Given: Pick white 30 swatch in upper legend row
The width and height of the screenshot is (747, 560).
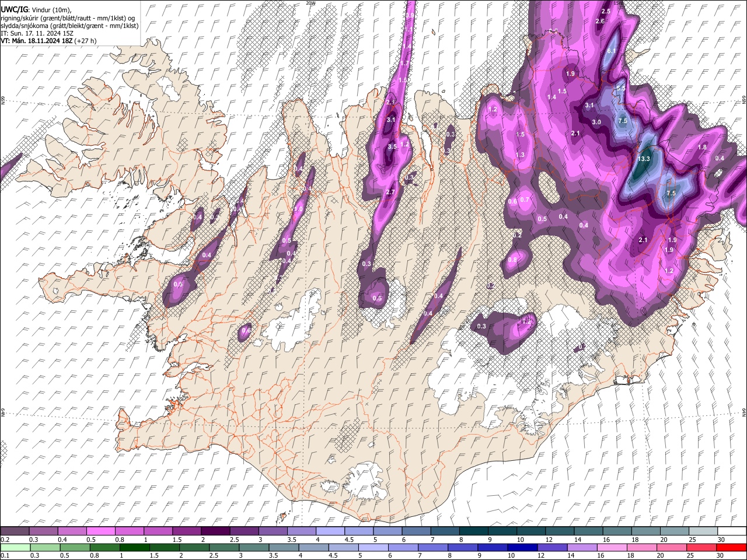Looking at the screenshot, I should [x=732, y=531].
